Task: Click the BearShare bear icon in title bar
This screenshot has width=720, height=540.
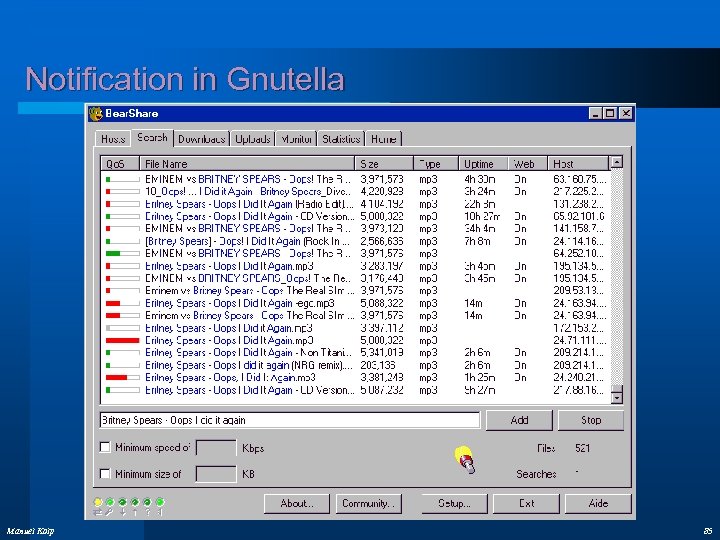Action: (96, 113)
